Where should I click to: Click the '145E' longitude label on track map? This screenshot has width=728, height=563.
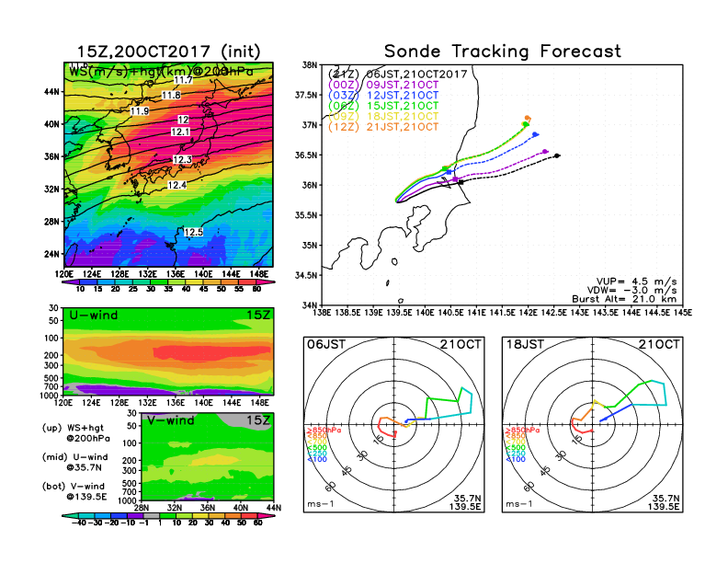[x=682, y=313]
